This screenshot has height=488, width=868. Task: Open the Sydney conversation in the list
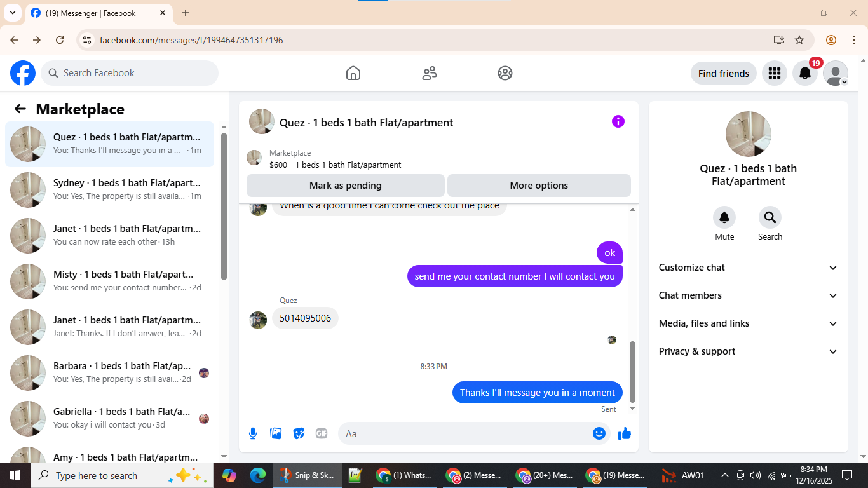[x=109, y=190]
